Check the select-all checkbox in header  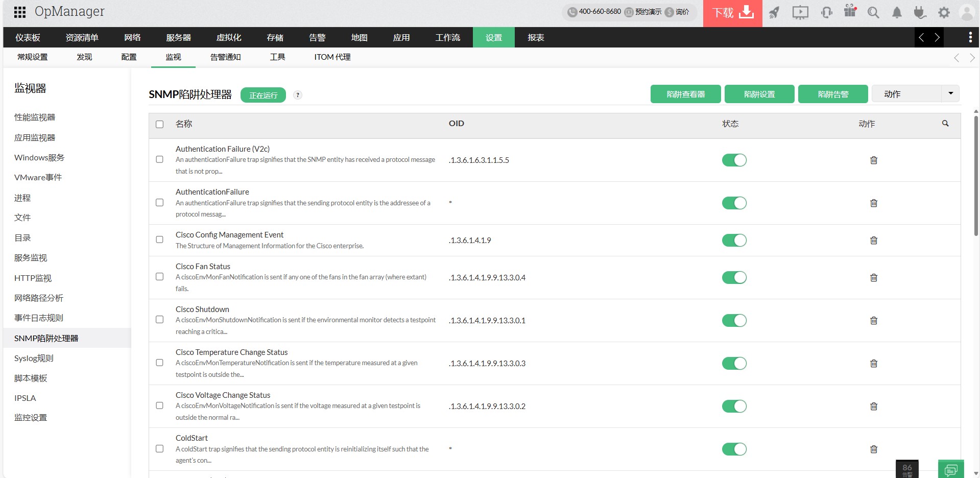click(x=160, y=124)
